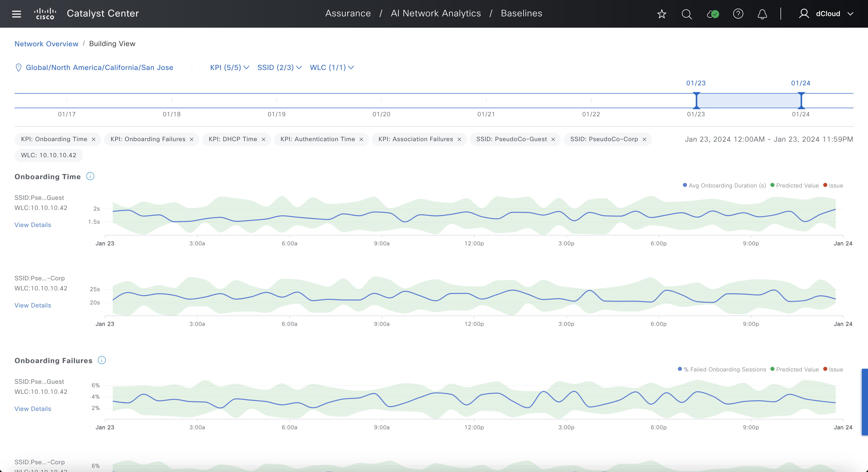
Task: Expand the WLC (1/1) dropdown
Action: point(332,67)
